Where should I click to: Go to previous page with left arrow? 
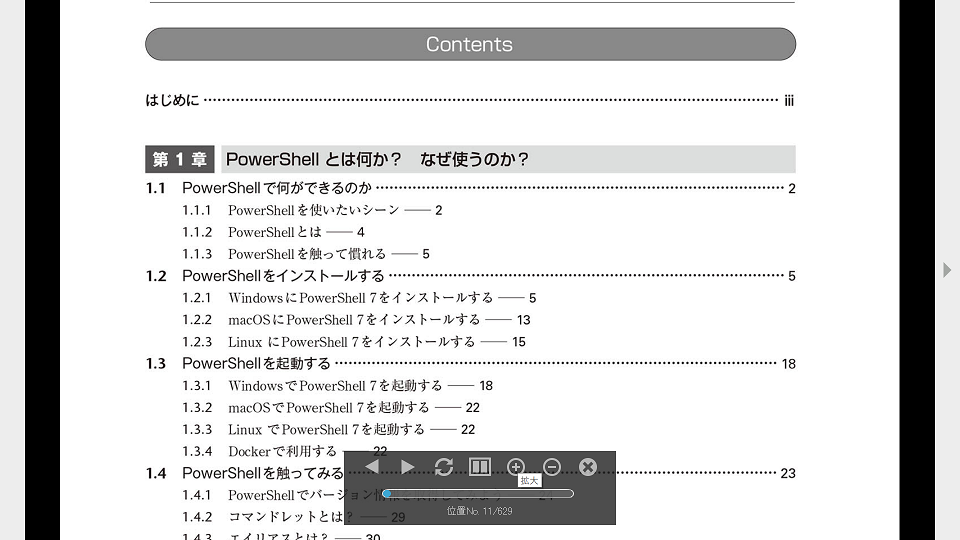(x=372, y=467)
